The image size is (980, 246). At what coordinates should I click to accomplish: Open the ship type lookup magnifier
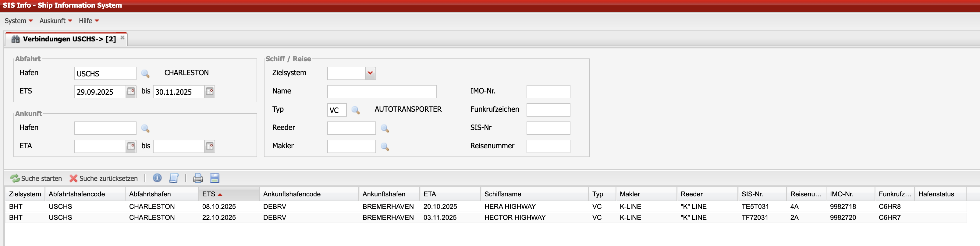(x=355, y=110)
